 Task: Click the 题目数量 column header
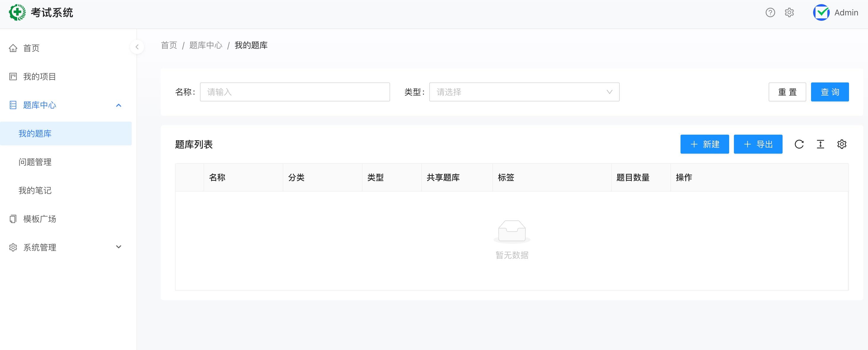641,178
